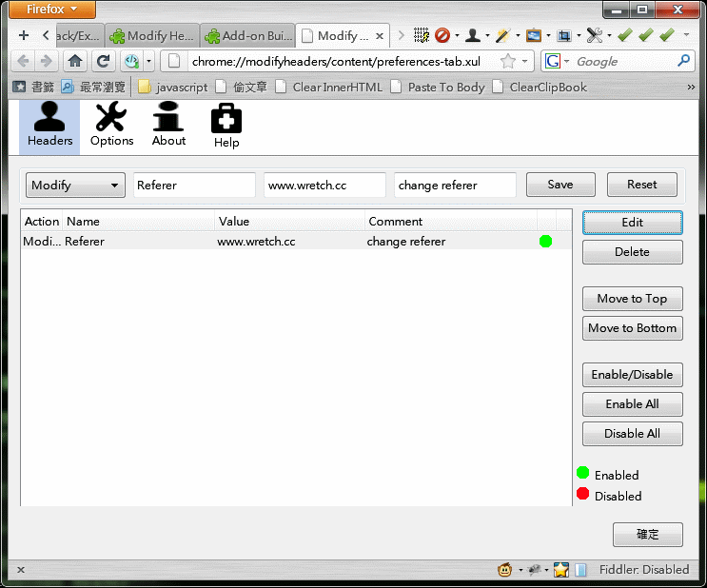The height and width of the screenshot is (588, 707).
Task: Click the Save button
Action: click(560, 185)
